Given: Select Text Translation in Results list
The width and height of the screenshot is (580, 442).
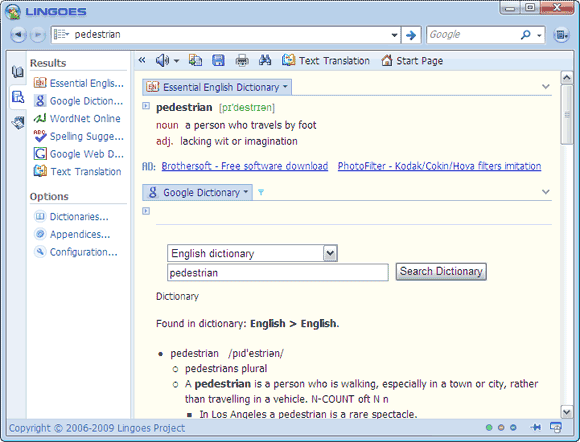Looking at the screenshot, I should point(77,172).
